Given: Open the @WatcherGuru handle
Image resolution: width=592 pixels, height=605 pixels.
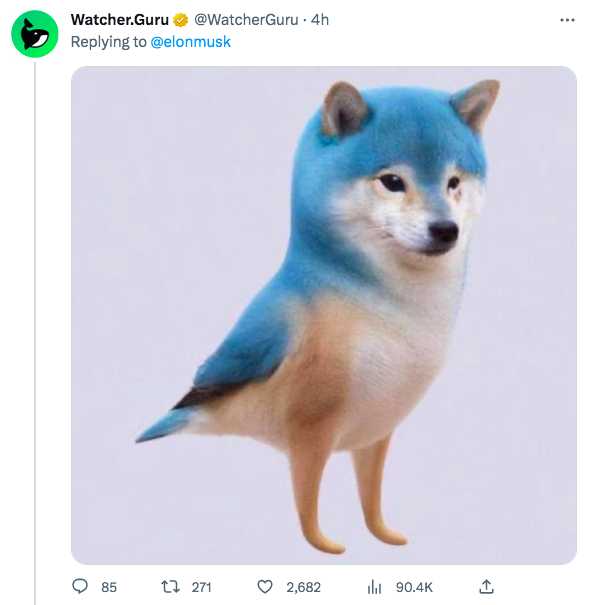Looking at the screenshot, I should tap(246, 20).
